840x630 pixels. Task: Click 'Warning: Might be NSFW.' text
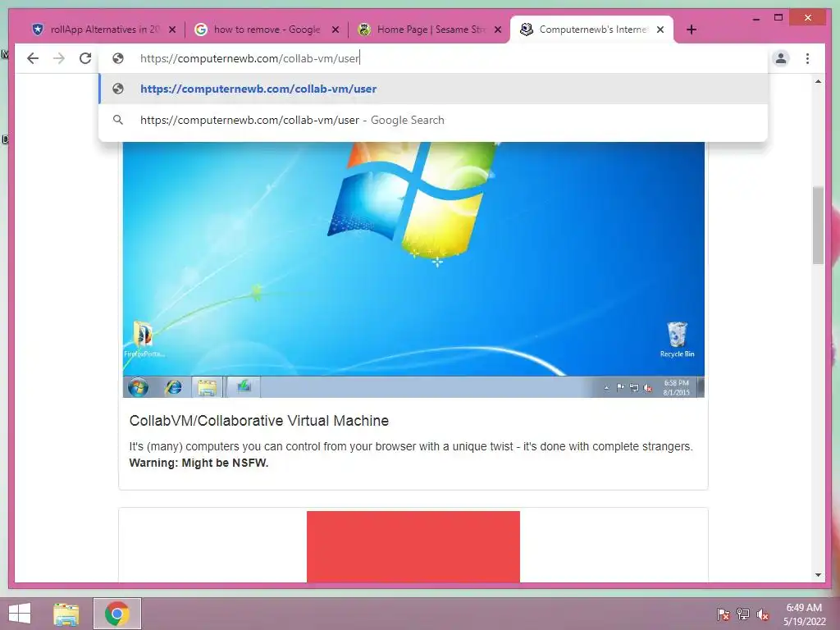199,463
